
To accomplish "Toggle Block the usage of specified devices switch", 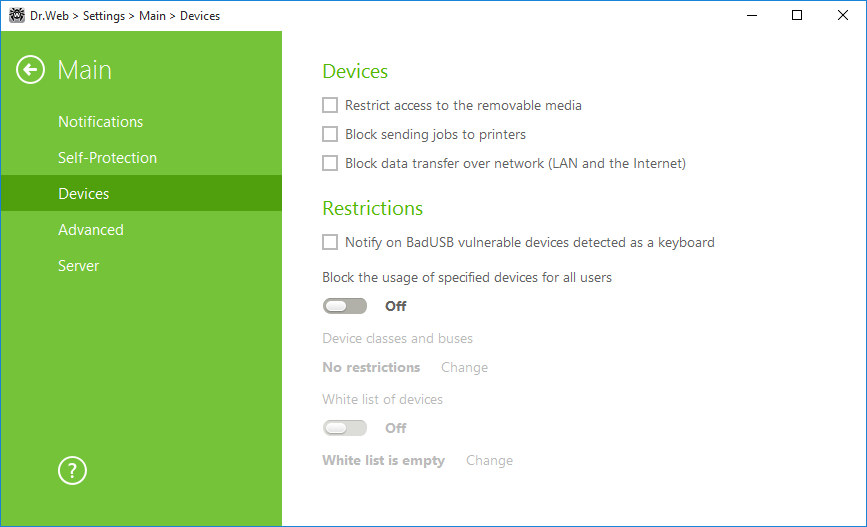I will (x=344, y=306).
